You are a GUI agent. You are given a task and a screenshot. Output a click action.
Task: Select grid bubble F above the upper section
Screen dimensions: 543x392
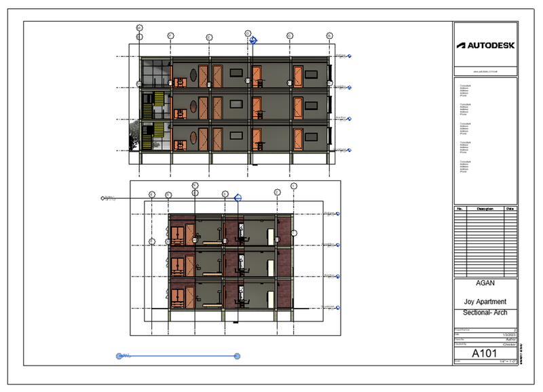point(170,36)
